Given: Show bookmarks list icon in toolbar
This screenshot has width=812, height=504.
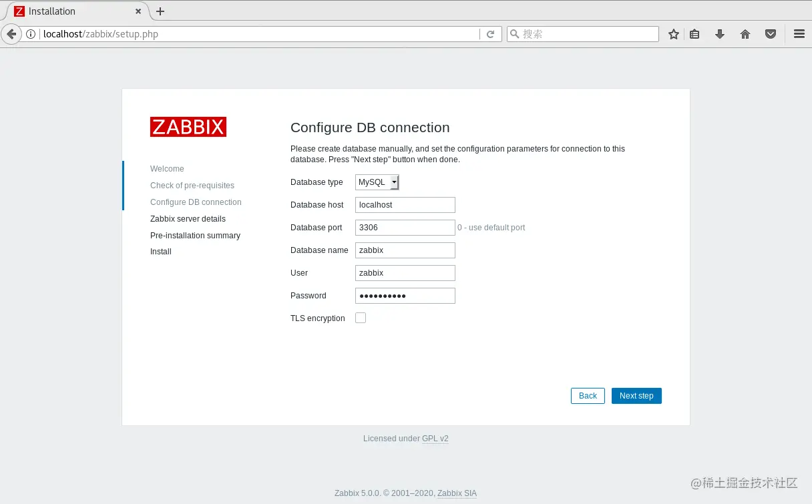Looking at the screenshot, I should click(695, 34).
